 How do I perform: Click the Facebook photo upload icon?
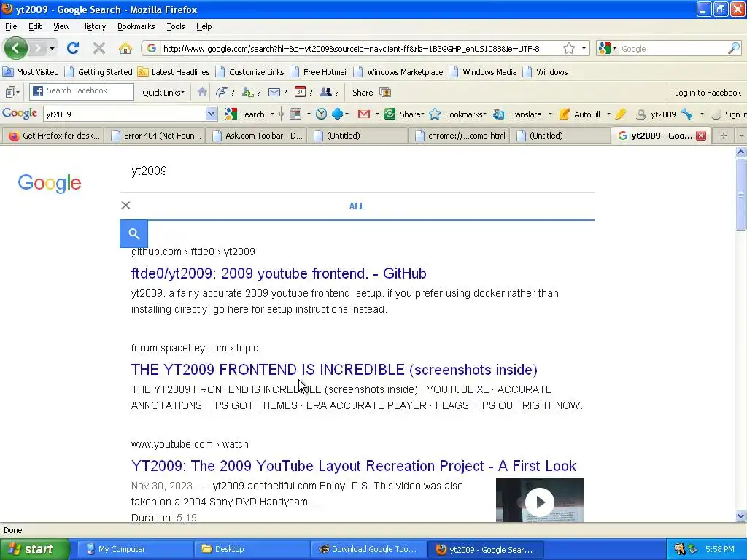pos(385,92)
